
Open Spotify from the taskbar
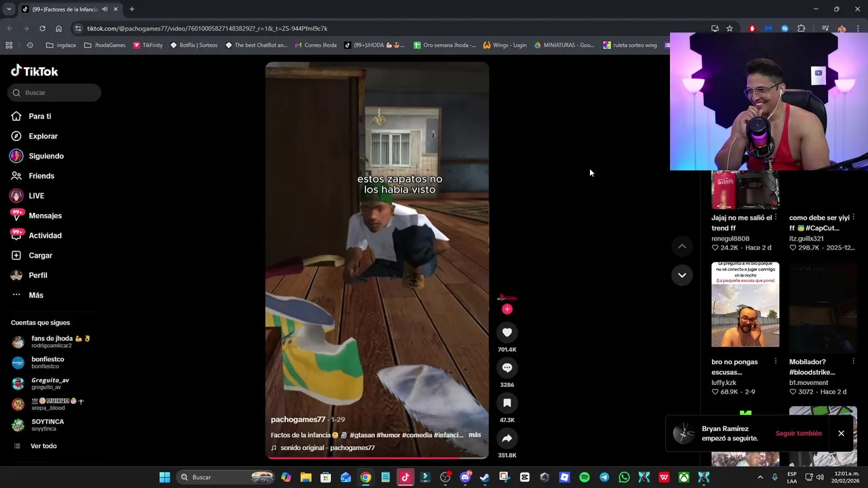[x=585, y=477]
